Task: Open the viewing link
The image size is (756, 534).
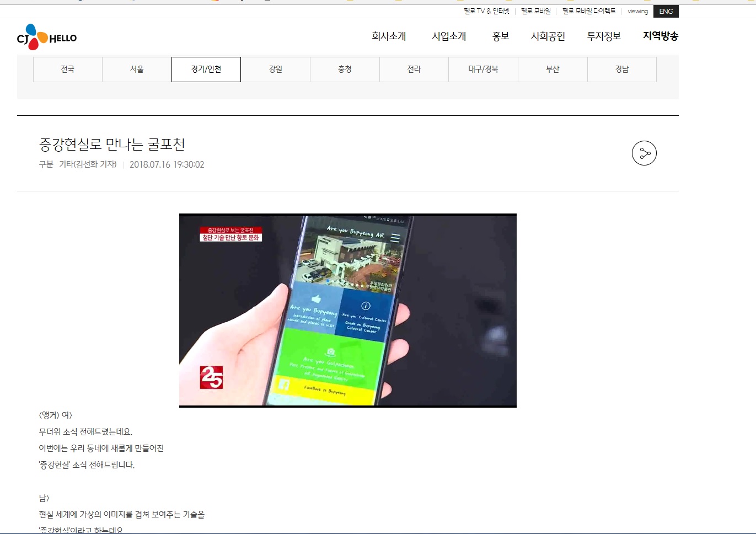Action: coord(637,11)
